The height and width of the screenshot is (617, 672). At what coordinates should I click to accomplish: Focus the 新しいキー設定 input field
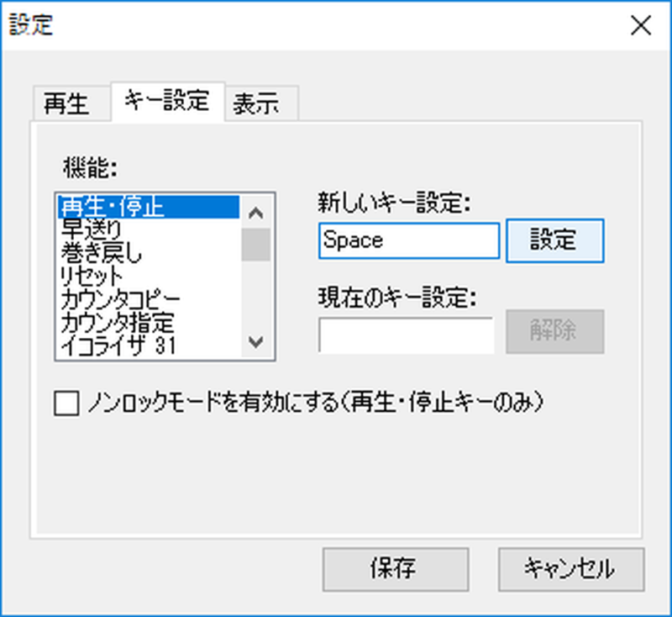tap(408, 240)
